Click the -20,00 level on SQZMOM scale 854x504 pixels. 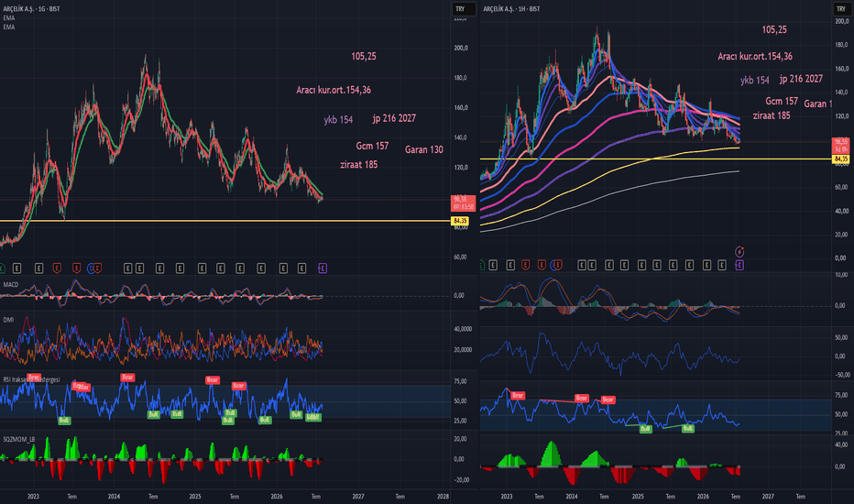tap(461, 480)
